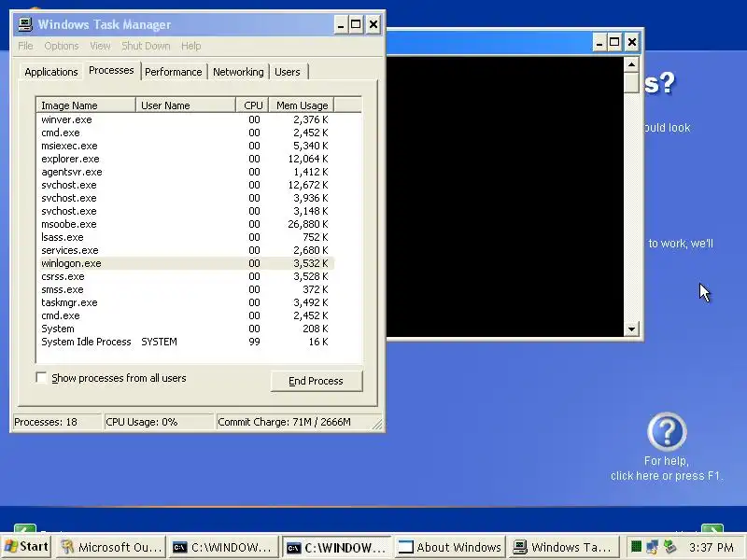Image resolution: width=747 pixels, height=560 pixels.
Task: Select svchost.exe using 12,672 K
Action: 185,185
